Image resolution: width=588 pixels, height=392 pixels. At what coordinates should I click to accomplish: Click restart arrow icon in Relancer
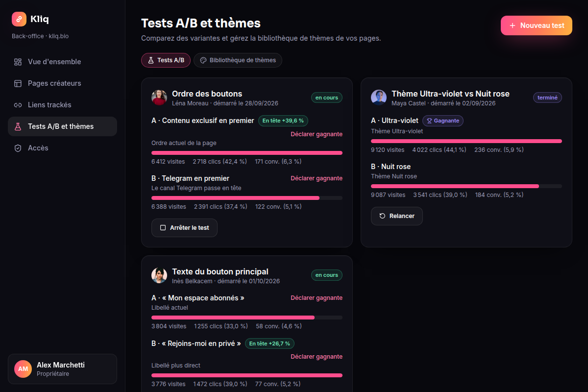(382, 216)
